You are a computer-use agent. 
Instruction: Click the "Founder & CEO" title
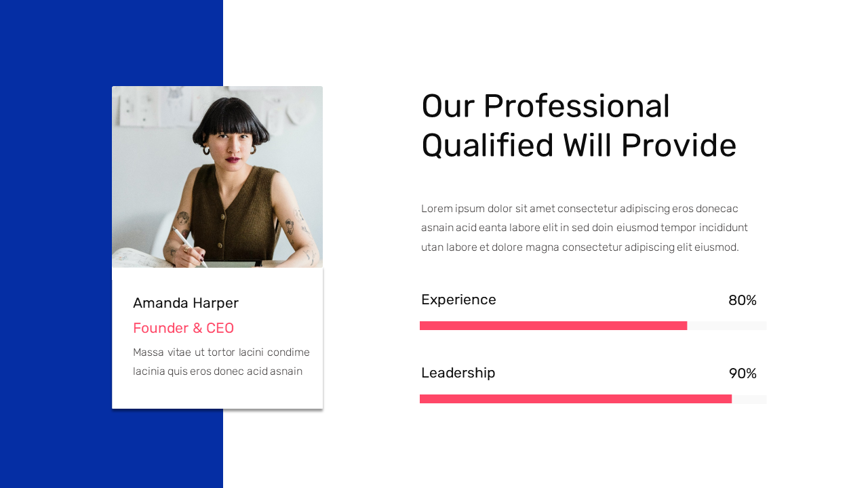[183, 328]
